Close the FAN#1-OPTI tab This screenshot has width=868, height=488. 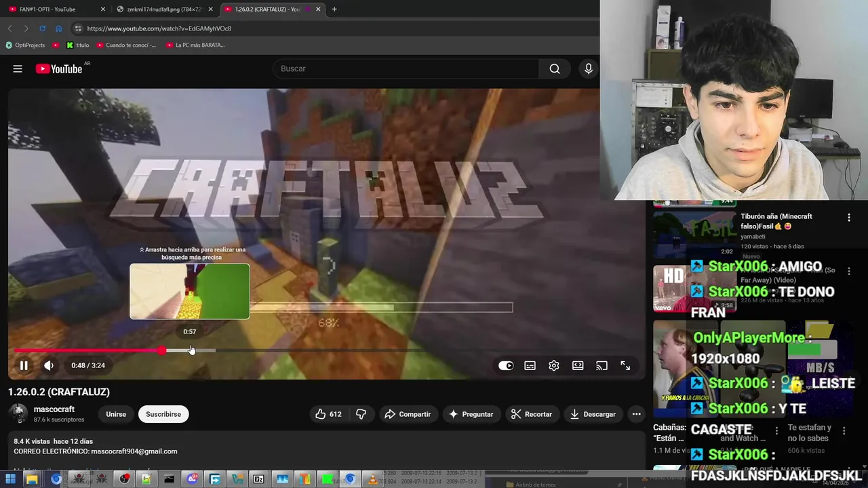coord(103,9)
